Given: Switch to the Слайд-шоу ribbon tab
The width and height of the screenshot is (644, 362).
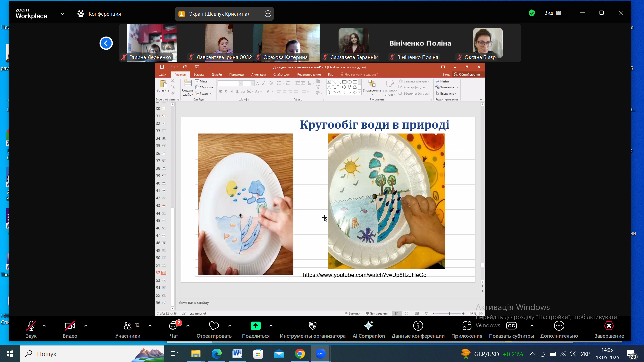Looking at the screenshot, I should [281, 75].
